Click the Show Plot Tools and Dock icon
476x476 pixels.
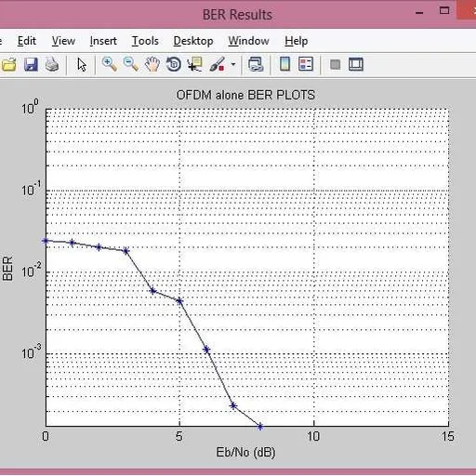coord(356,64)
